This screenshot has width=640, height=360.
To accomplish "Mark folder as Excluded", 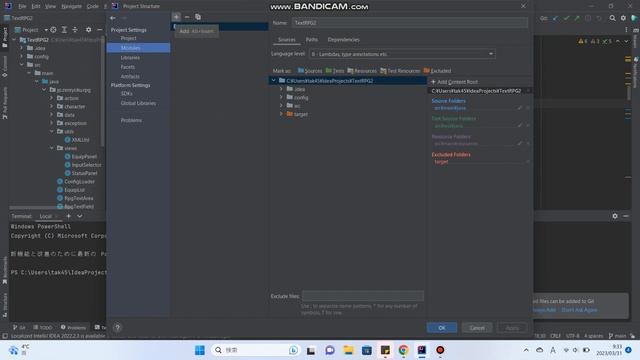I will point(437,71).
